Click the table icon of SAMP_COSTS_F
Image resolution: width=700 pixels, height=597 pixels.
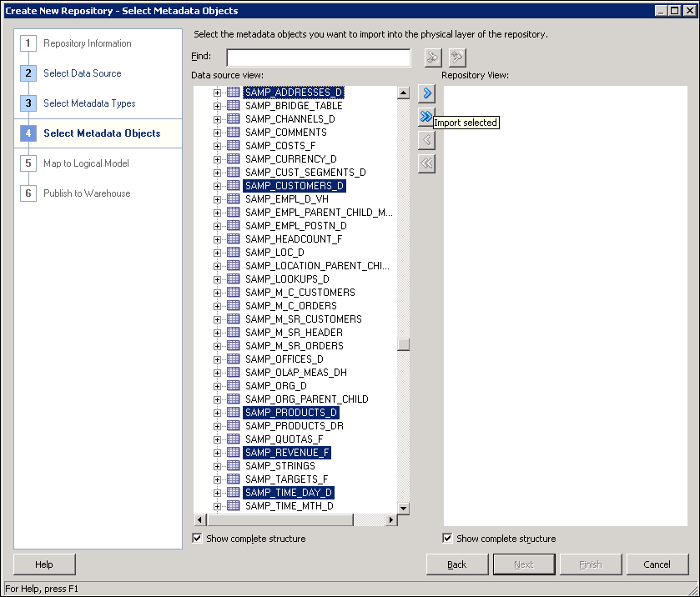pos(233,145)
